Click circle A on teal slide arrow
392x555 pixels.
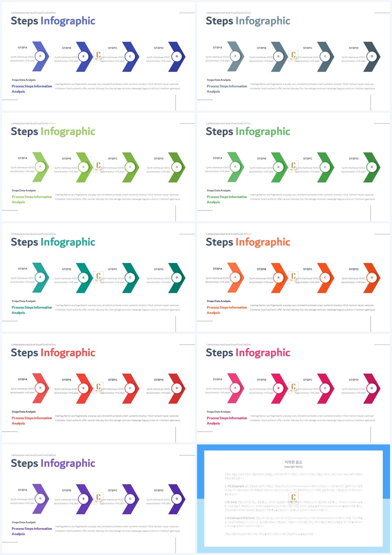(x=40, y=277)
